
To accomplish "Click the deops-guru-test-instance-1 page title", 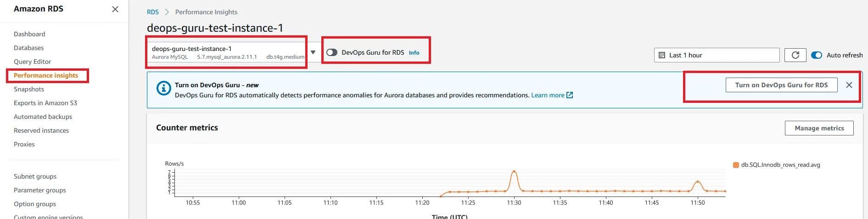I will tap(215, 28).
